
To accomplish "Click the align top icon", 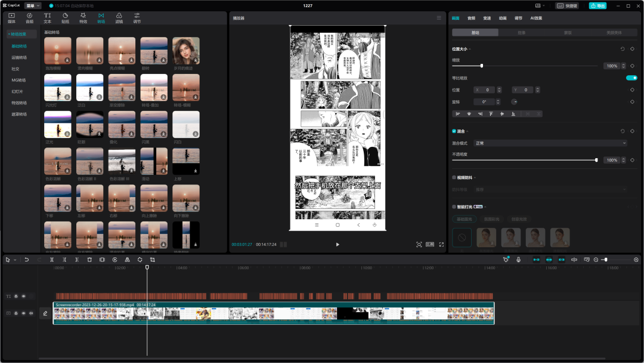I will click(491, 114).
